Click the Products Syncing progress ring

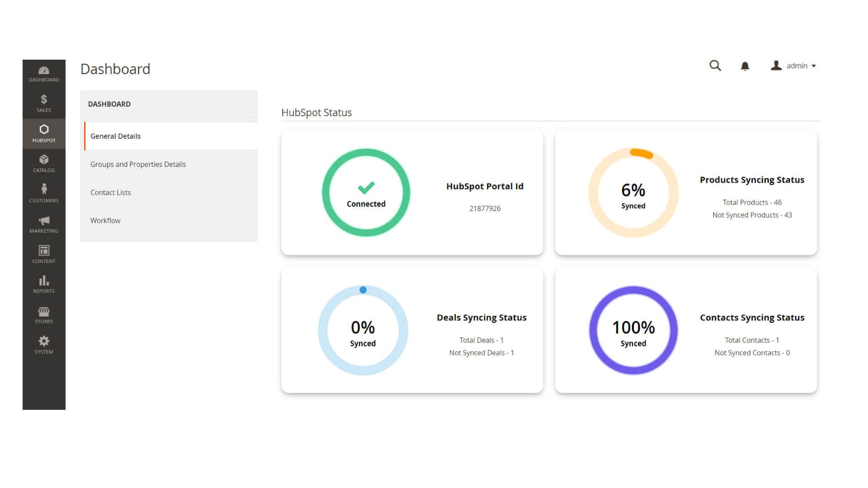point(633,192)
